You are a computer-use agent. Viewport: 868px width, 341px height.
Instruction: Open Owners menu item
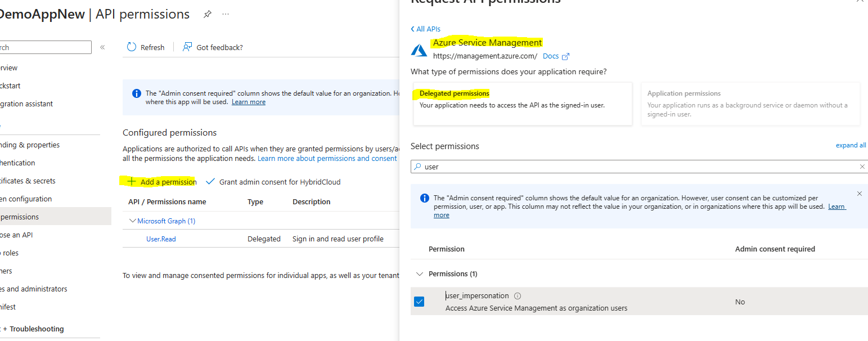[6, 271]
